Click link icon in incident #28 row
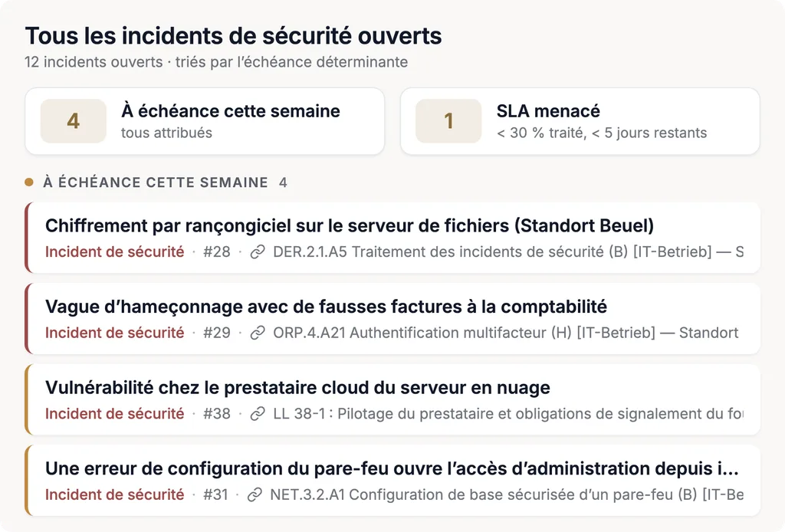The height and width of the screenshot is (532, 785). [258, 251]
